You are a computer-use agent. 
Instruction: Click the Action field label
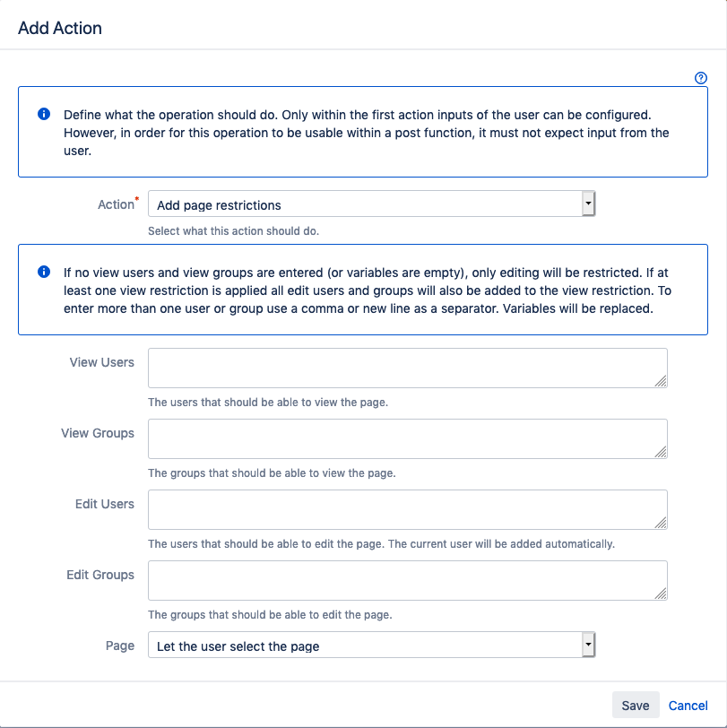click(115, 204)
